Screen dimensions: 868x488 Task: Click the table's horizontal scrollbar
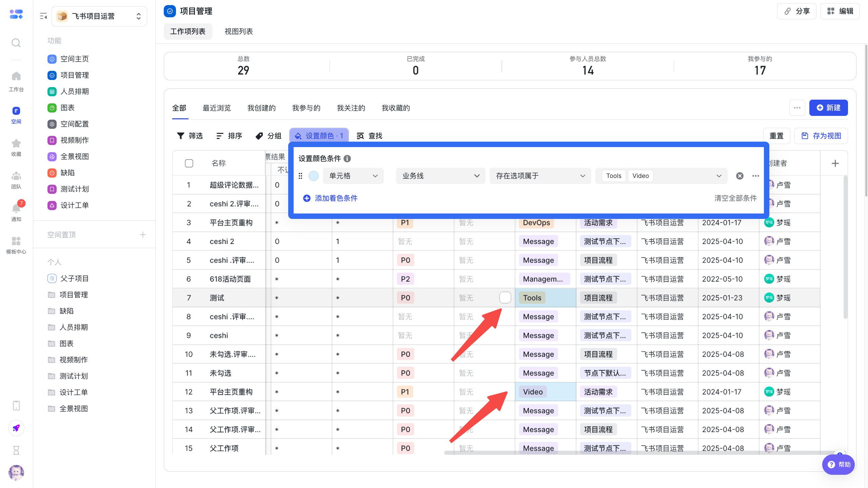(x=644, y=452)
